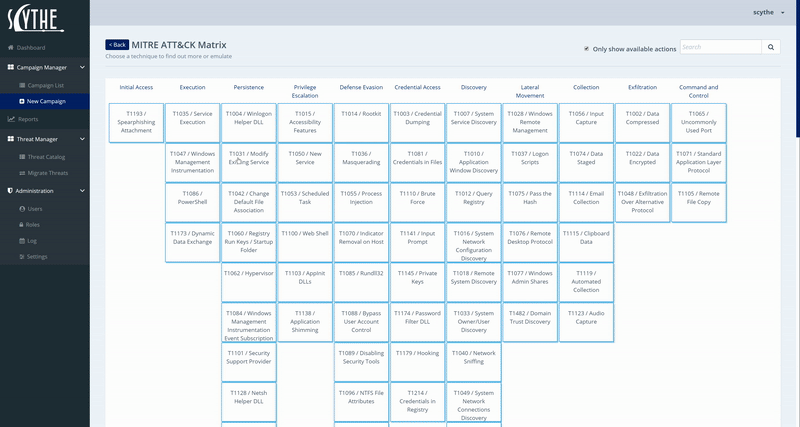Click the search magnifier button

[x=771, y=47]
